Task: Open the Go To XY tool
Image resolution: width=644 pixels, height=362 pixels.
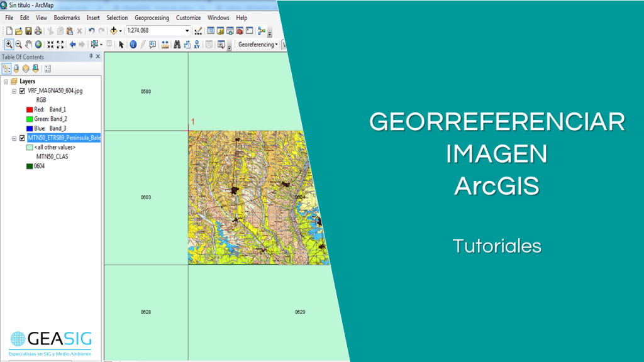Action: (x=197, y=44)
